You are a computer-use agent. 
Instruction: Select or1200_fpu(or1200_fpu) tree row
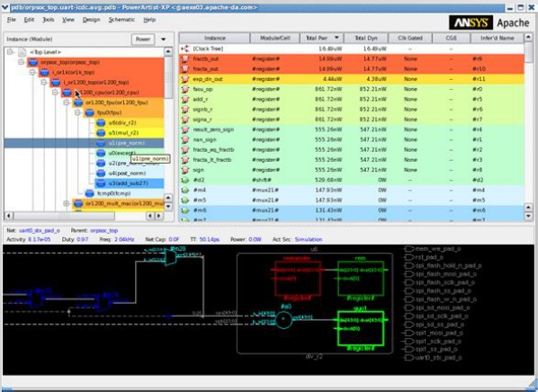click(x=117, y=102)
